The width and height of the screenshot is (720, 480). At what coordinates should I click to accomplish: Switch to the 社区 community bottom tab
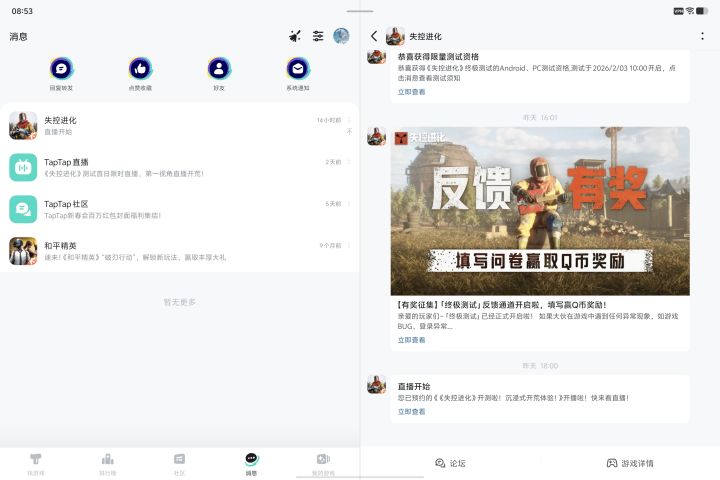coord(180,464)
